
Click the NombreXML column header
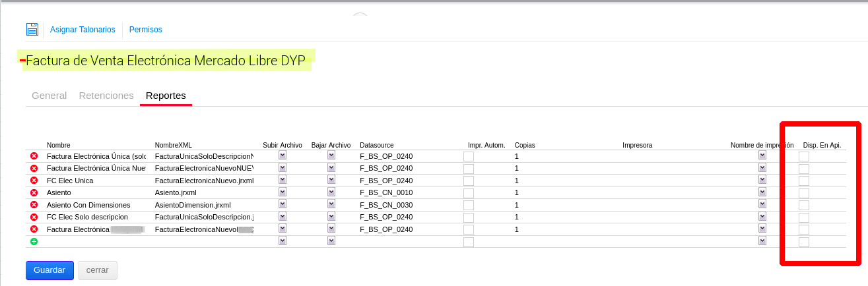tap(174, 145)
